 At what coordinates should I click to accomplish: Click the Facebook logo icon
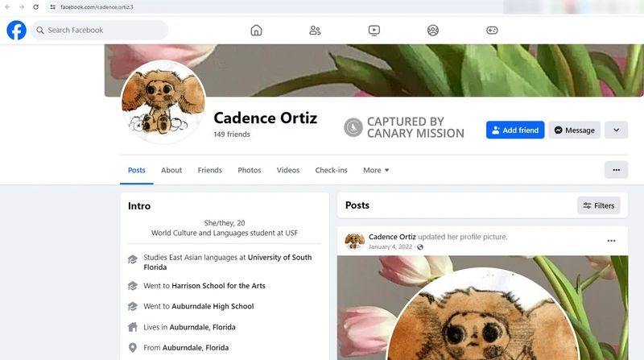click(16, 31)
